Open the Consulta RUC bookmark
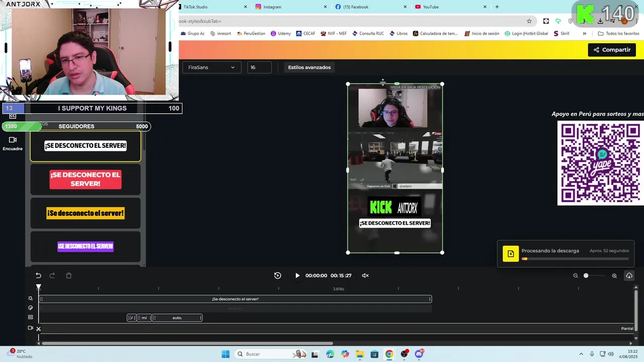The width and height of the screenshot is (644, 362). coord(368,34)
